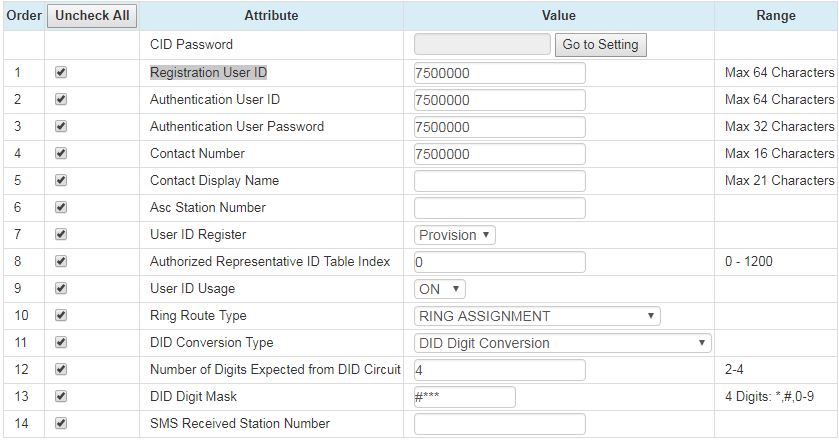839x443 pixels.
Task: Uncheck the Registration User ID checkbox
Action: (61, 73)
